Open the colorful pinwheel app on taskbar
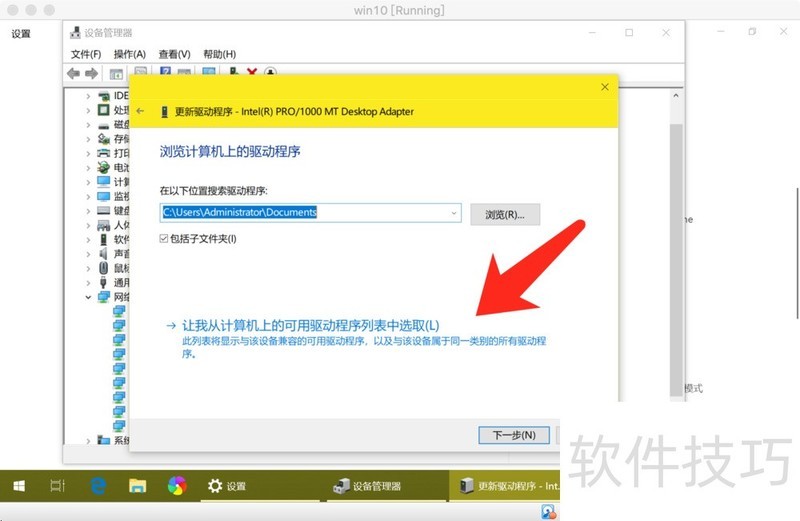Screen dimensions: 800x521 tap(177, 486)
